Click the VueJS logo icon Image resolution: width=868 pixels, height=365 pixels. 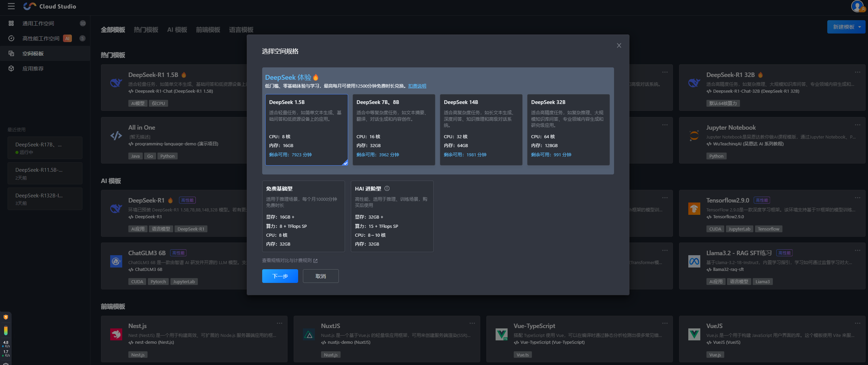coord(694,334)
